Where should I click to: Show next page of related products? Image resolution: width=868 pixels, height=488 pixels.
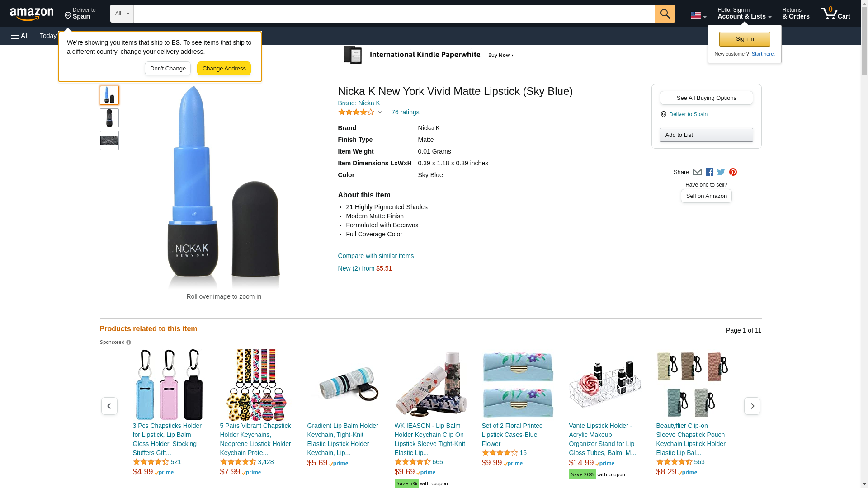752,406
